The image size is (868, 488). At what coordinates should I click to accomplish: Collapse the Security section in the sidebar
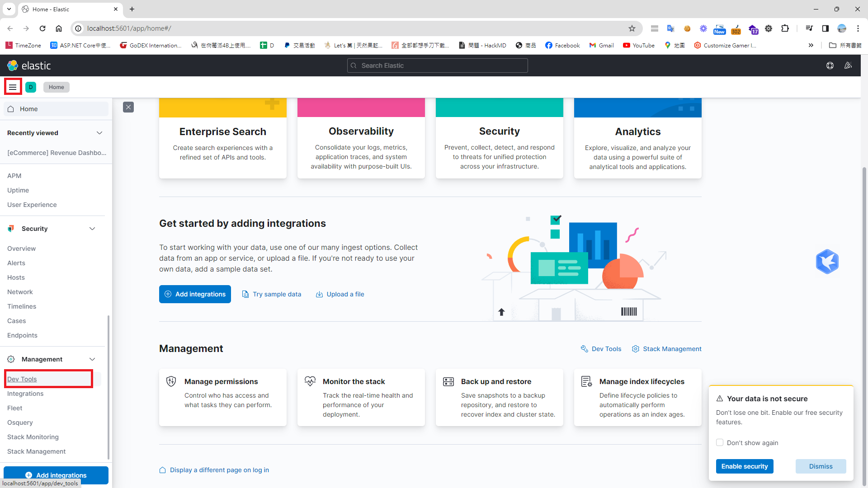tap(92, 229)
